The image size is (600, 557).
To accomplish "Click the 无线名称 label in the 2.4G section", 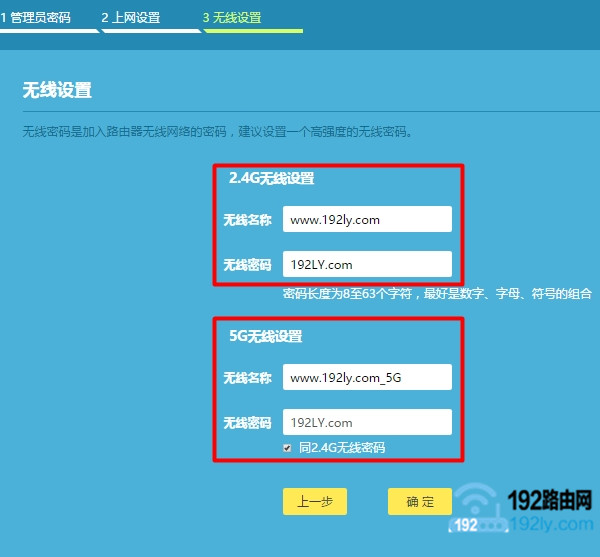I will point(247,219).
